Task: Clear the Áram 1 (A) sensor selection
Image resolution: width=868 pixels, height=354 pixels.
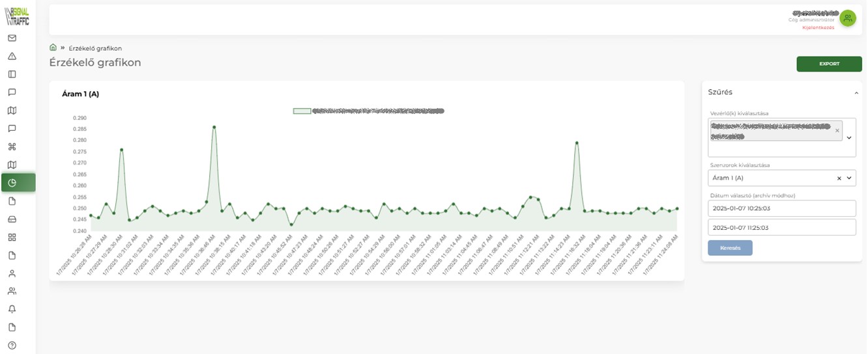Action: coord(839,178)
